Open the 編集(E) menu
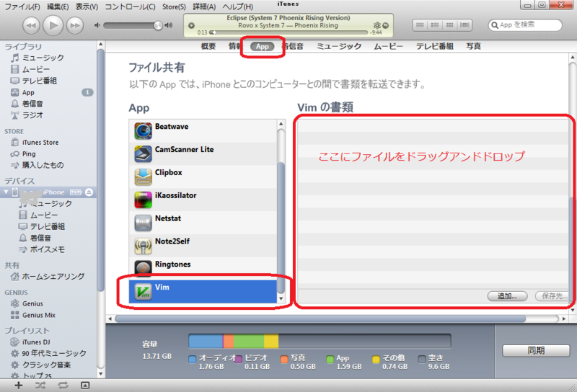577x392 pixels. click(58, 6)
